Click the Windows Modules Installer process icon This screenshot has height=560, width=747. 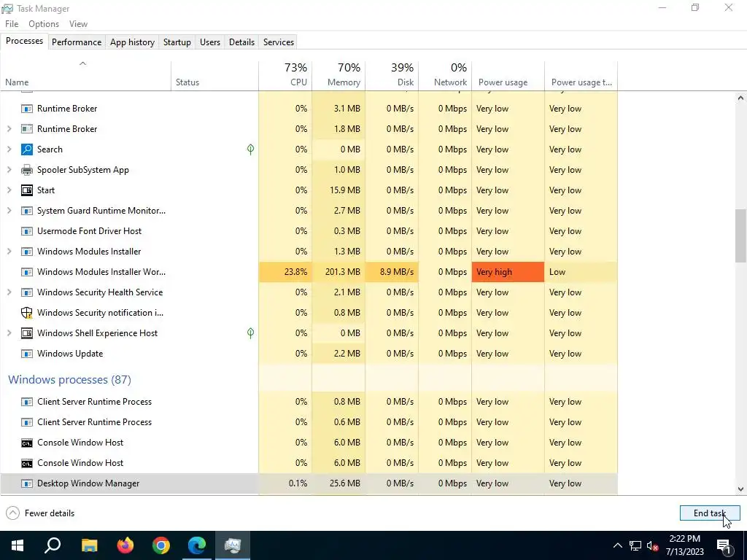27,252
